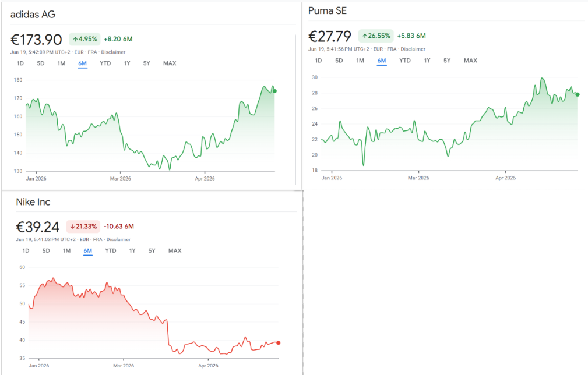Click the Mar 2026 label on adidas chart
The width and height of the screenshot is (588, 375).
(x=121, y=179)
